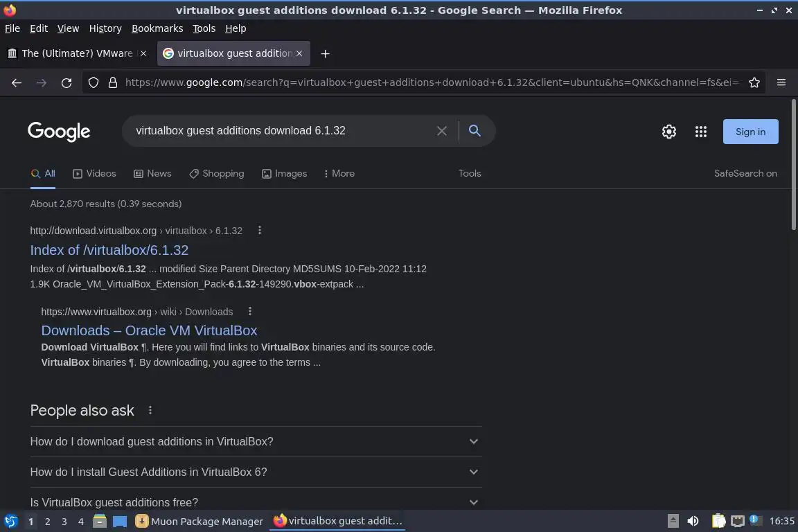
Task: Expand 'Is VirtualBox guest additions free?' question
Action: 256,502
